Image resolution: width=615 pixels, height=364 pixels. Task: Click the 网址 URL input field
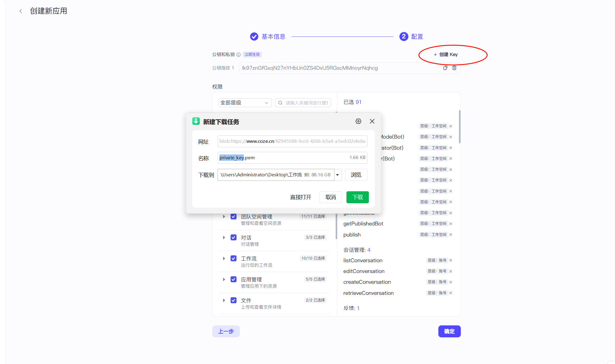(292, 141)
